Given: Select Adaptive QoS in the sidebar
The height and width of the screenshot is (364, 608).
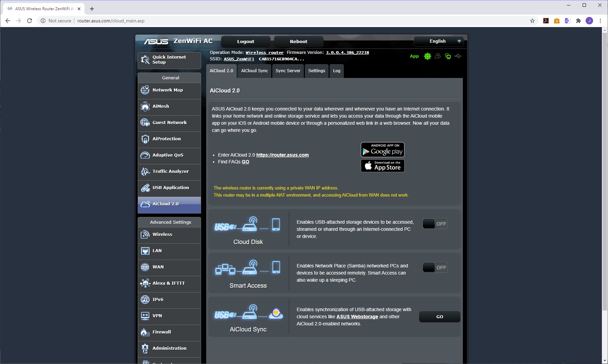Looking at the screenshot, I should click(169, 155).
